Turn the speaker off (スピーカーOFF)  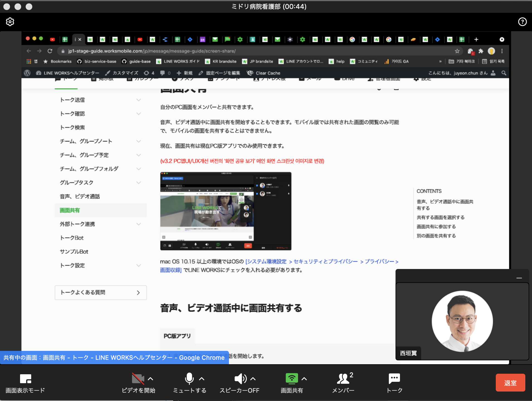[x=240, y=379]
